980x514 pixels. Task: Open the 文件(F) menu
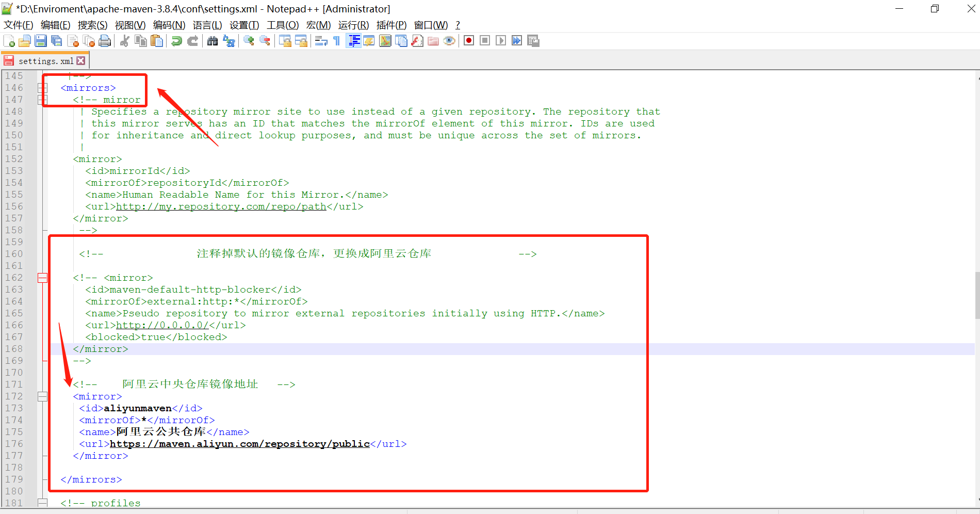pyautogui.click(x=19, y=25)
